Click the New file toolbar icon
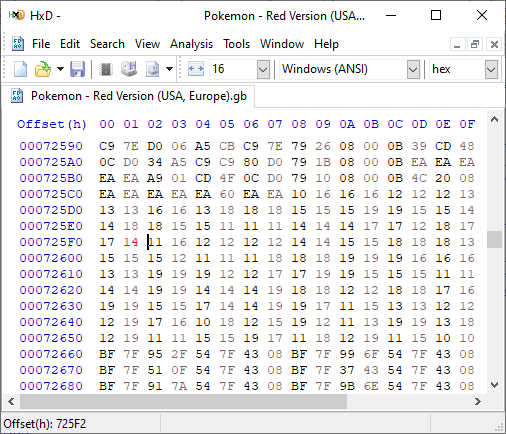The height and width of the screenshot is (434, 506). [x=20, y=69]
